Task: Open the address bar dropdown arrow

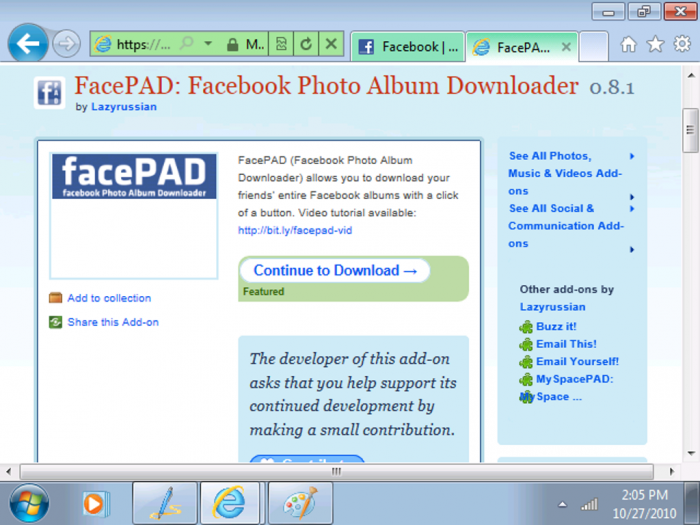Action: [208, 44]
